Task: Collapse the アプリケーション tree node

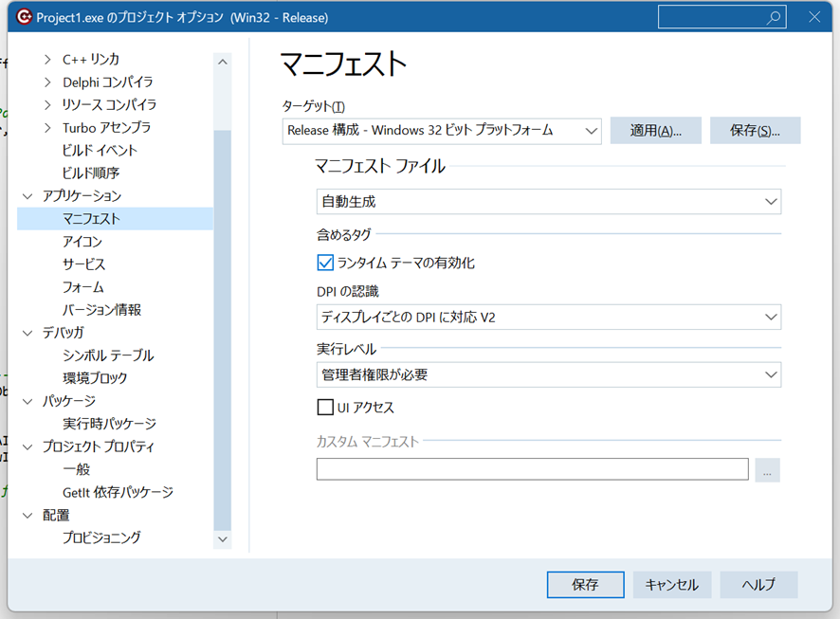Action: click(x=27, y=196)
